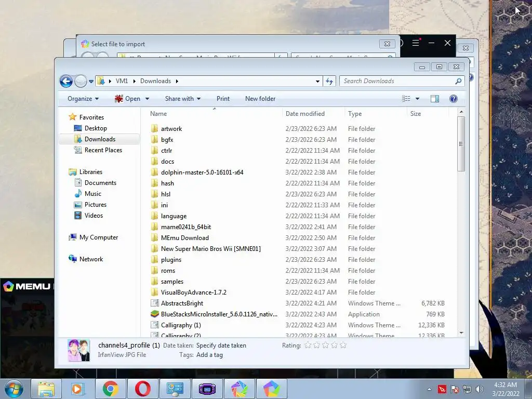The image size is (532, 399).
Task: Select the docs folder
Action: [x=167, y=161]
